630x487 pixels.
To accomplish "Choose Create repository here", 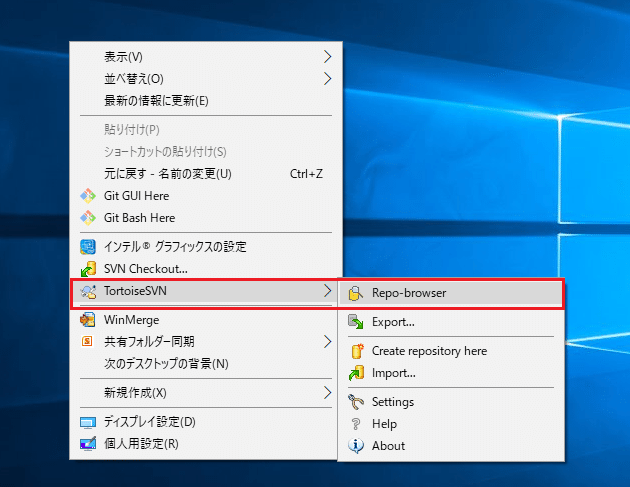I will [x=451, y=351].
